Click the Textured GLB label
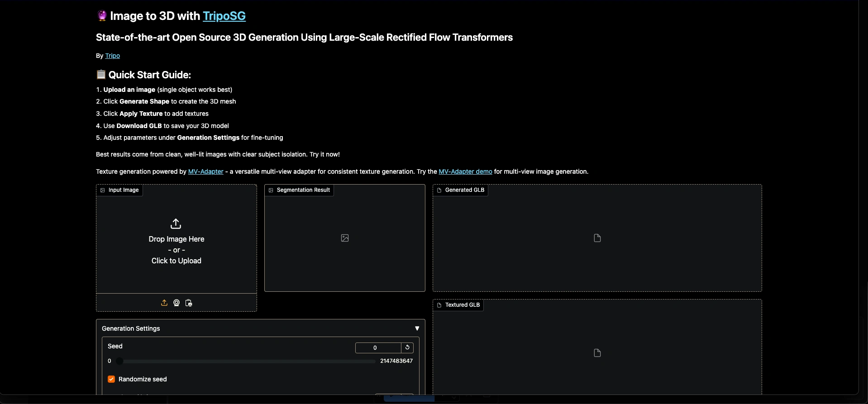 (458, 305)
